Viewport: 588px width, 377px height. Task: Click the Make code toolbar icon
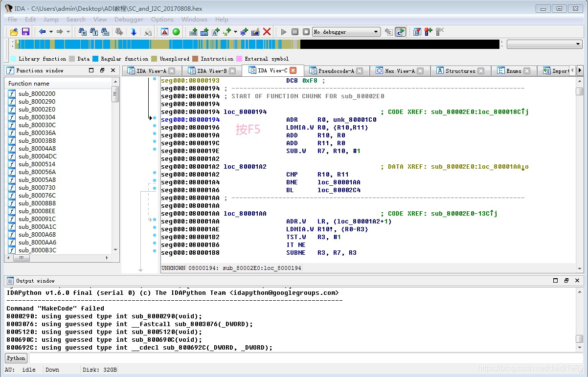click(193, 32)
